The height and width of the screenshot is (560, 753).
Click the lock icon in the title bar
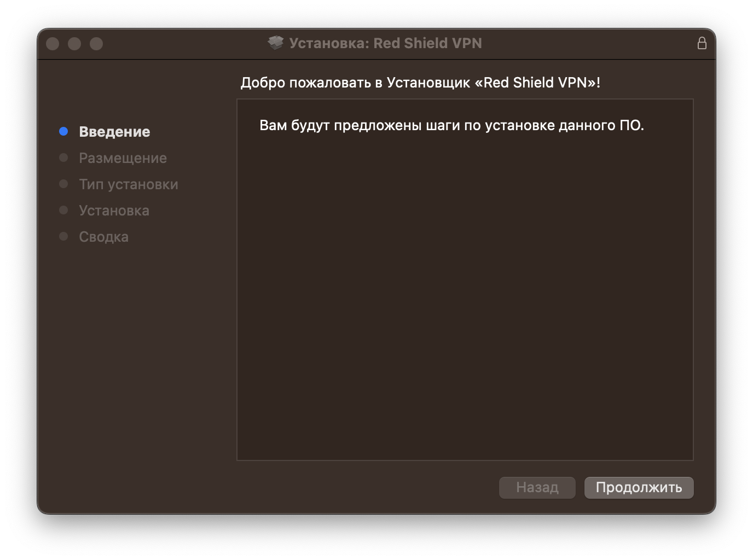coord(702,43)
